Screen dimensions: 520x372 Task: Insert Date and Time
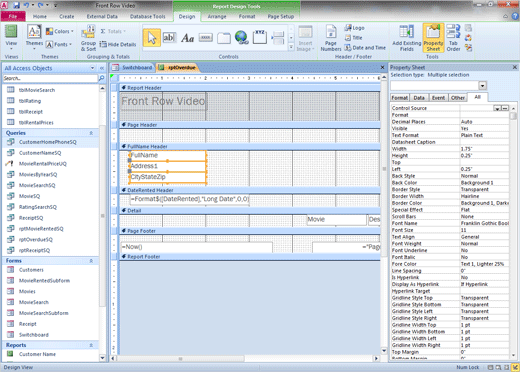[365, 48]
